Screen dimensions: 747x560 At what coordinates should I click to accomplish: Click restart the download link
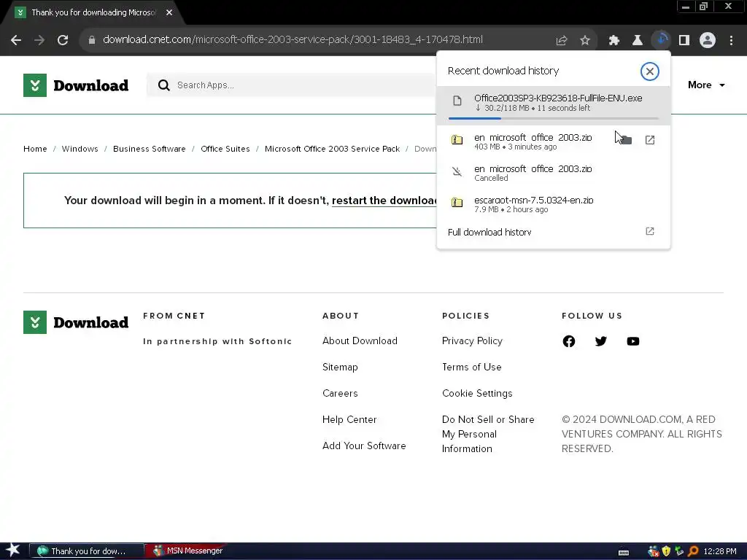point(384,201)
